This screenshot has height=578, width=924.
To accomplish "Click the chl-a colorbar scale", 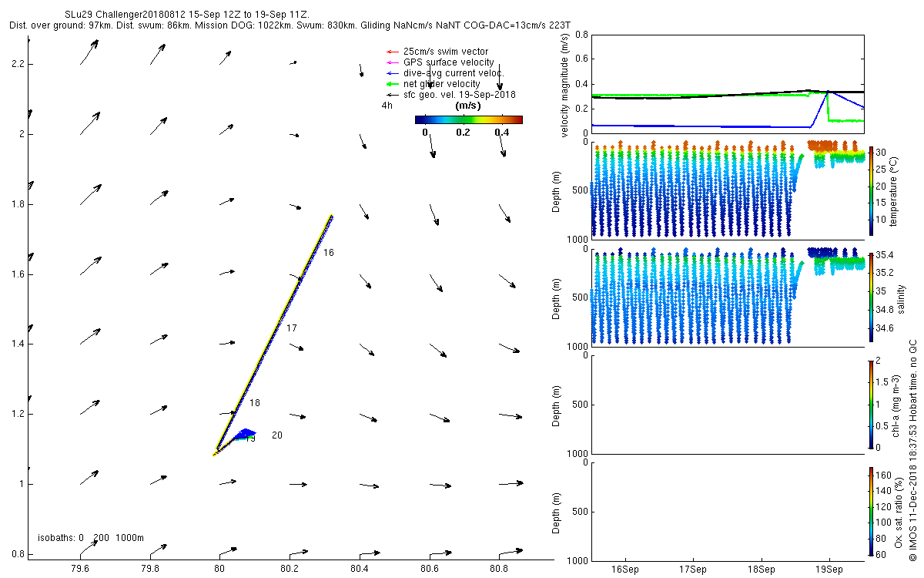I will click(871, 404).
